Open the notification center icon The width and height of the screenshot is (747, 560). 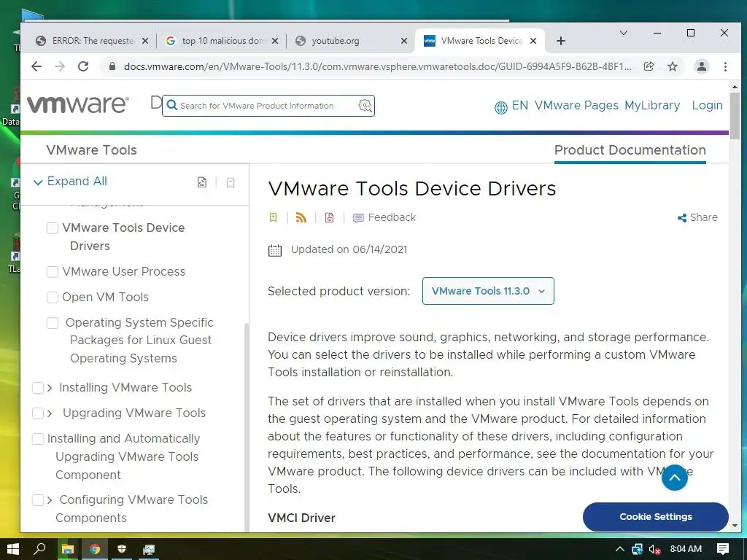723,549
